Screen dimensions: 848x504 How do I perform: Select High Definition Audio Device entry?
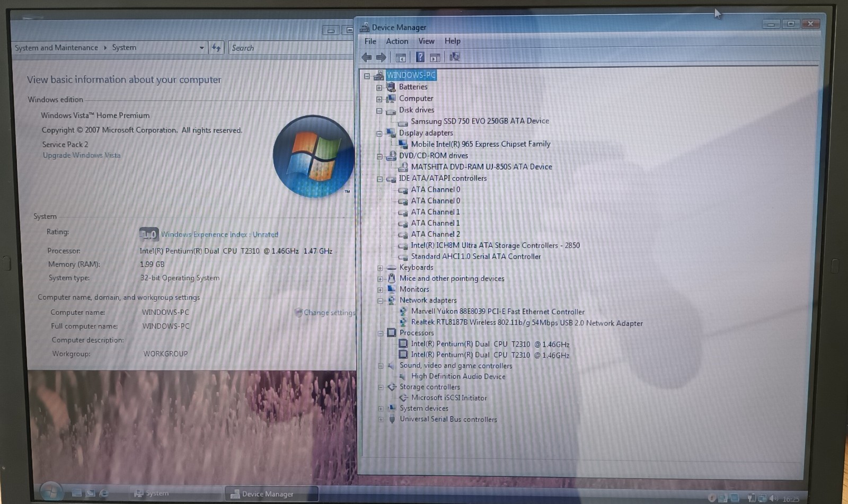[458, 376]
